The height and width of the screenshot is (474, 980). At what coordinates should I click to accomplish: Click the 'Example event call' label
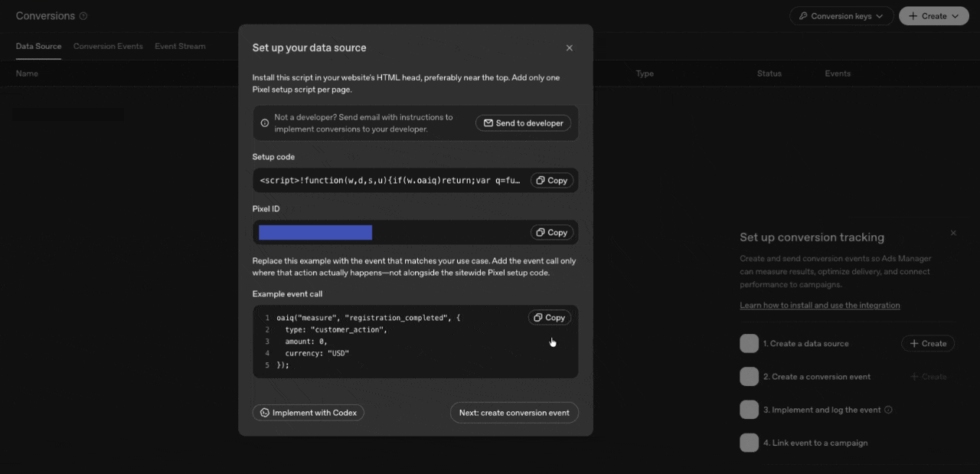click(x=288, y=294)
